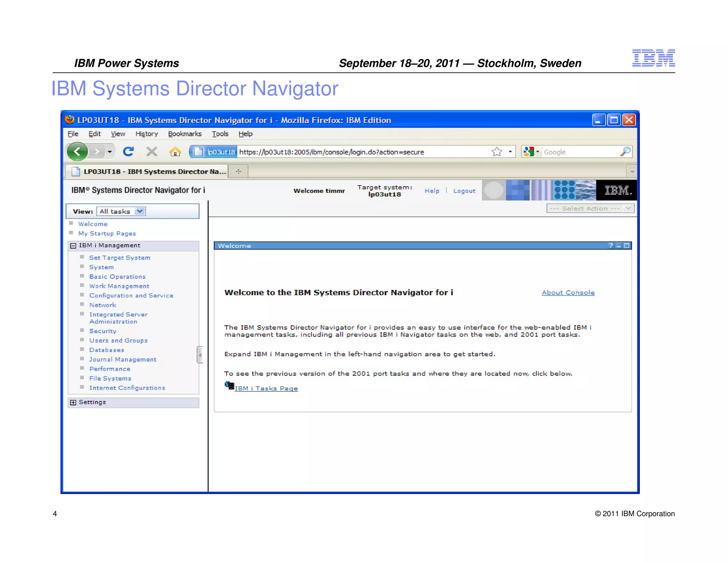
Task: Click into the Google search box
Action: click(x=581, y=152)
